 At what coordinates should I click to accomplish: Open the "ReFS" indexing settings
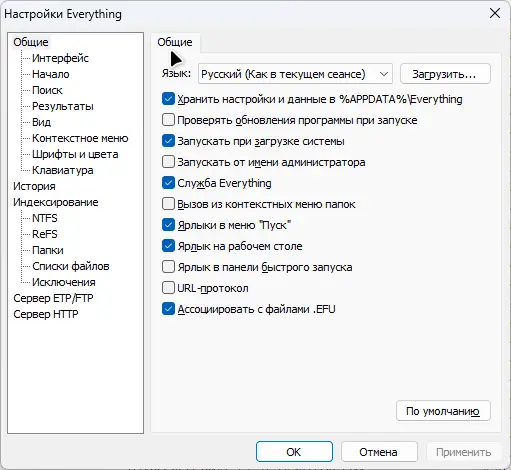pos(45,234)
